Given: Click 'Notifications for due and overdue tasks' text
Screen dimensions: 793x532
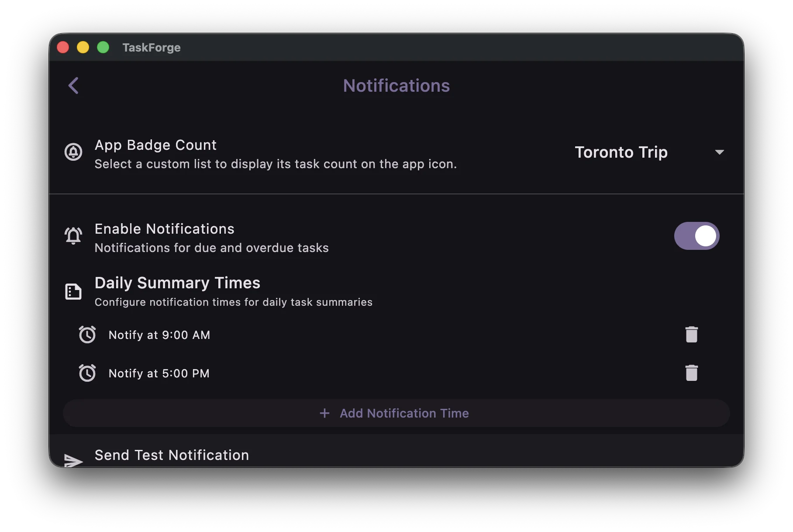Looking at the screenshot, I should [212, 248].
